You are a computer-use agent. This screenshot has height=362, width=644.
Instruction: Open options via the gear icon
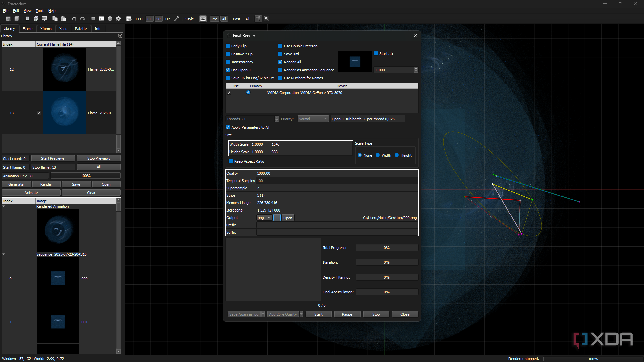118,19
